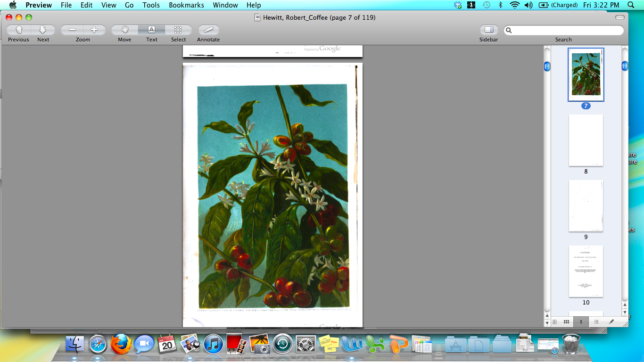Select the Move hand tool

(x=124, y=30)
